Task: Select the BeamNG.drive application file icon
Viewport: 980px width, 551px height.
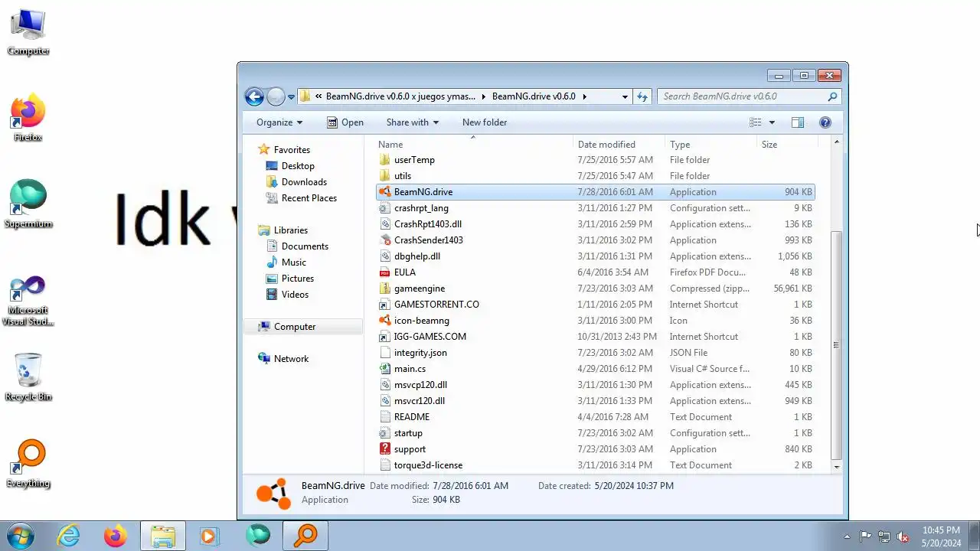Action: point(385,192)
